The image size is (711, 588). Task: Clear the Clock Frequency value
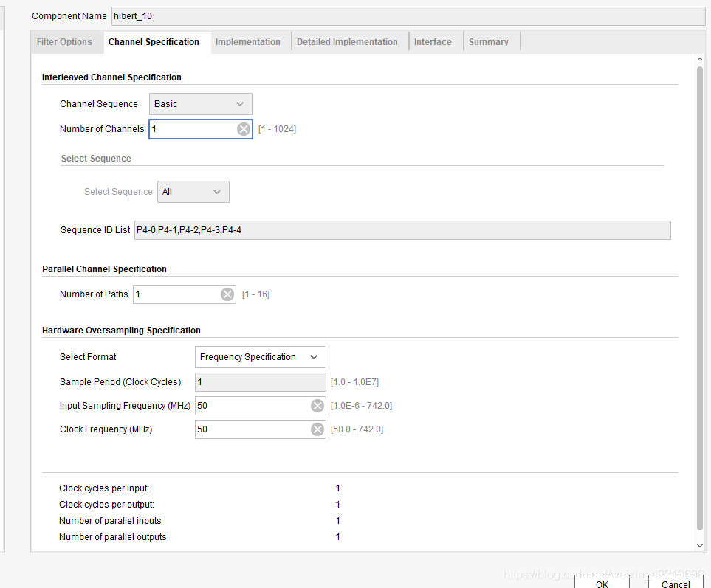[x=317, y=429]
